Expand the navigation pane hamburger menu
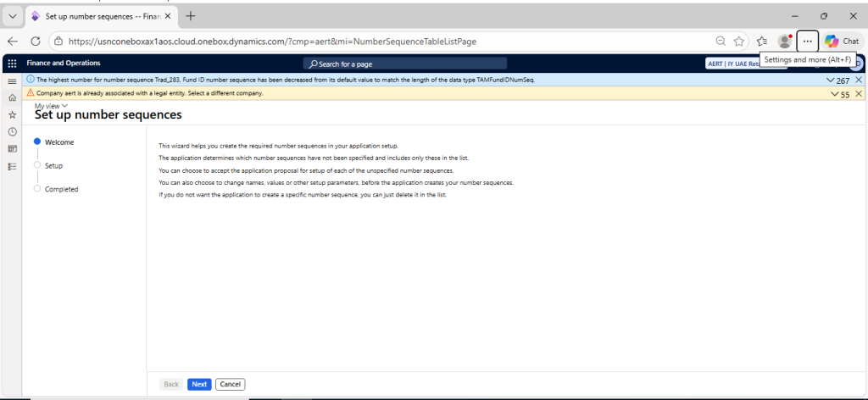Viewport: 868px width, 400px height. (x=12, y=81)
